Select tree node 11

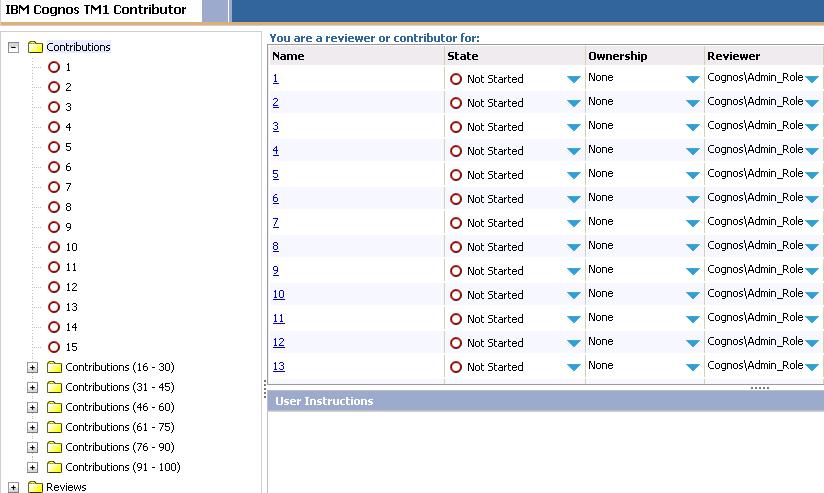coord(71,267)
